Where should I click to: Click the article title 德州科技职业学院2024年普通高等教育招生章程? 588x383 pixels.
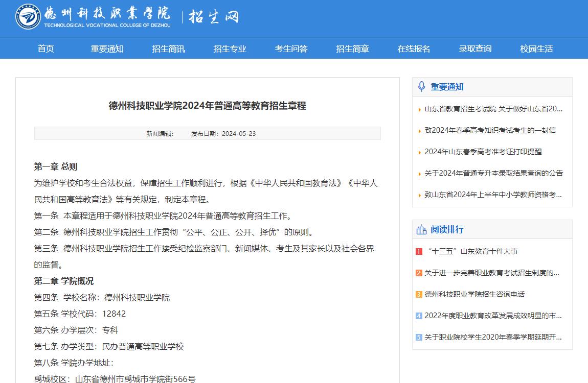tap(208, 106)
